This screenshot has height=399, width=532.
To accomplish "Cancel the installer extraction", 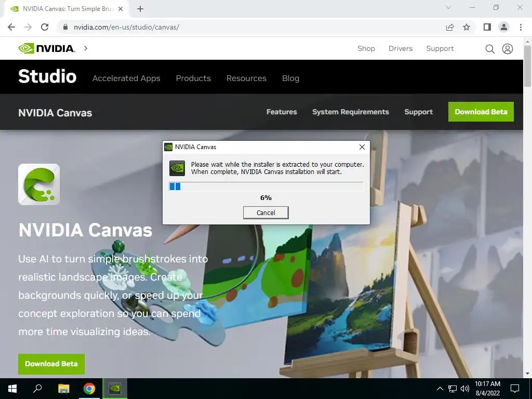I will point(265,212).
